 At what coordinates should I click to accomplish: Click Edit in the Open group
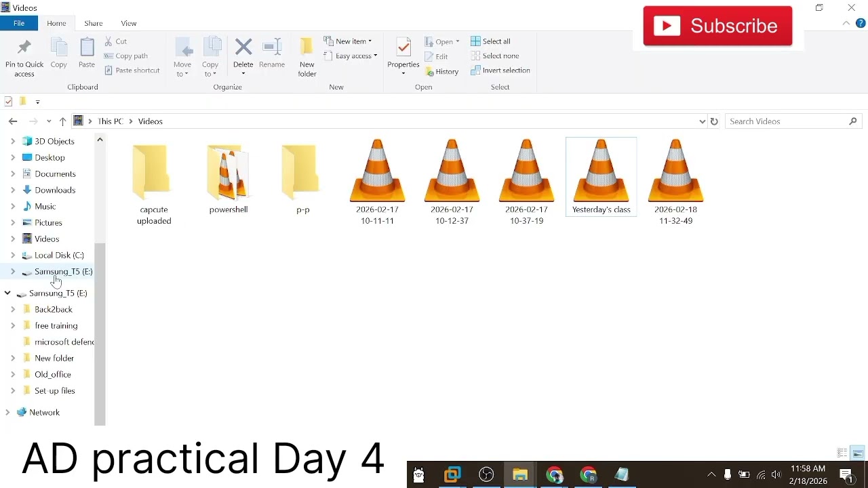[437, 57]
